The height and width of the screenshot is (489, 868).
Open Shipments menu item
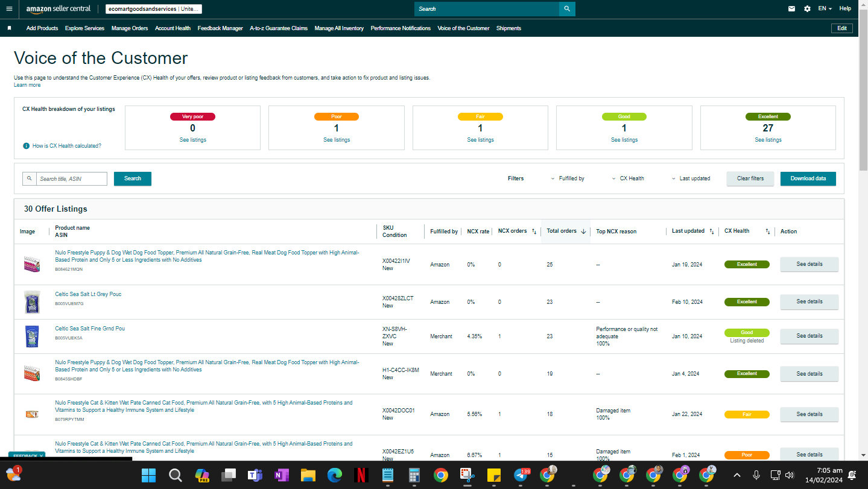(x=508, y=28)
